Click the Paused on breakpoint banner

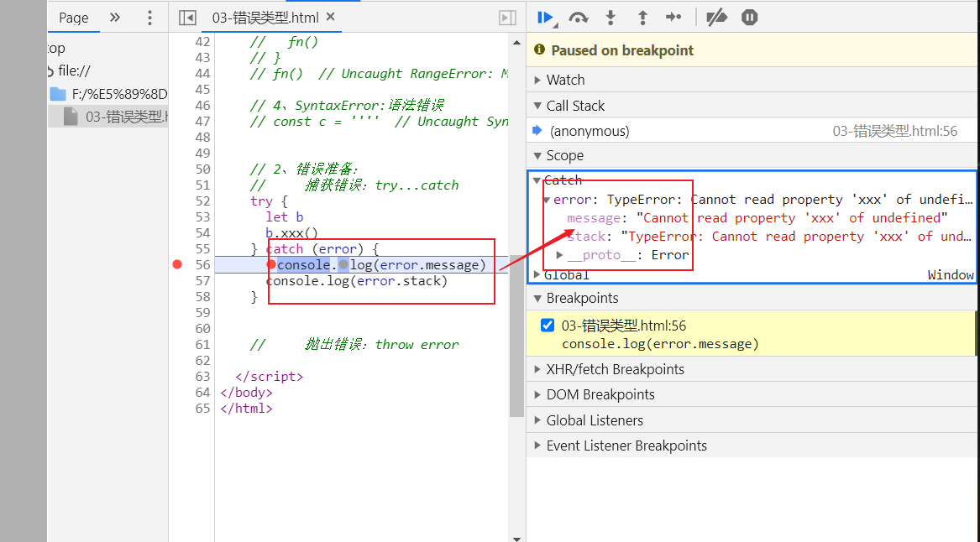pyautogui.click(x=752, y=50)
